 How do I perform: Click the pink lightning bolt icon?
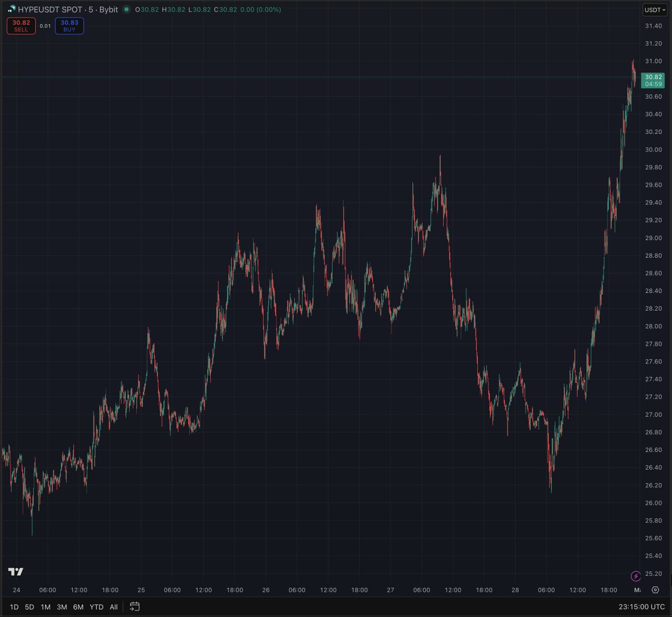pyautogui.click(x=636, y=576)
